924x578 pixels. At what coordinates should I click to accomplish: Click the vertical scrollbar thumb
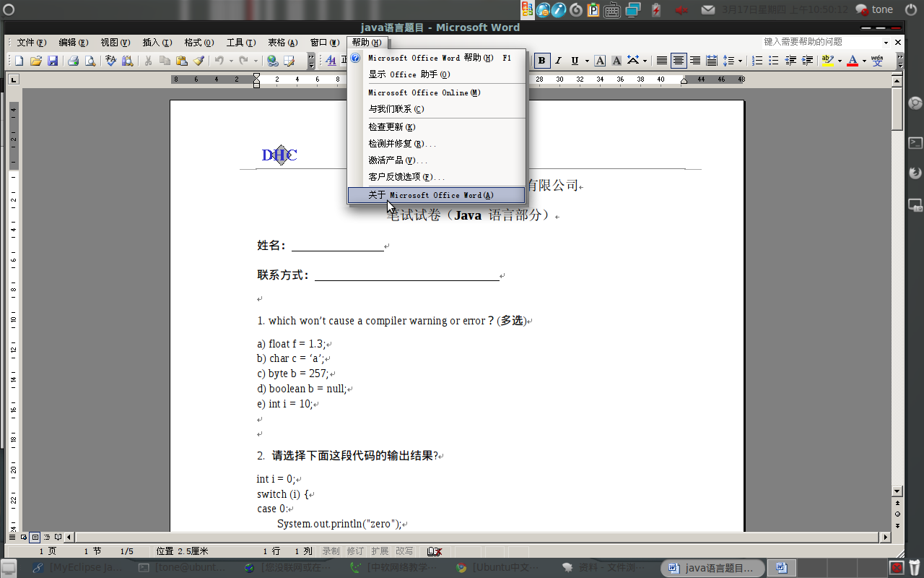(897, 108)
